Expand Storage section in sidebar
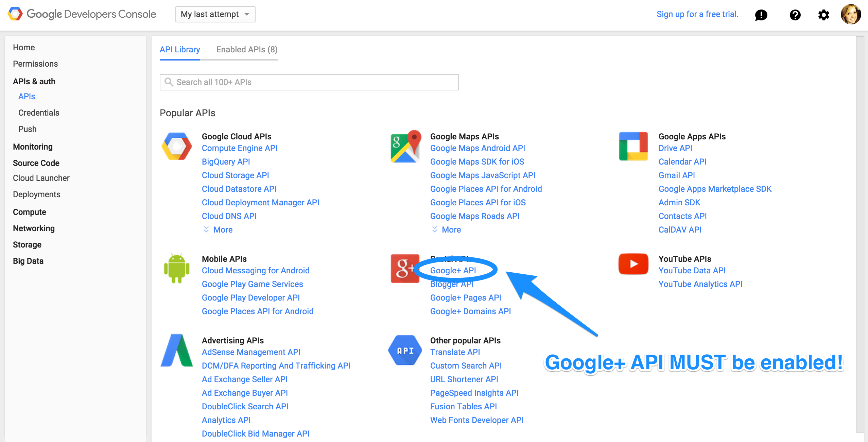The image size is (868, 442). click(x=27, y=244)
